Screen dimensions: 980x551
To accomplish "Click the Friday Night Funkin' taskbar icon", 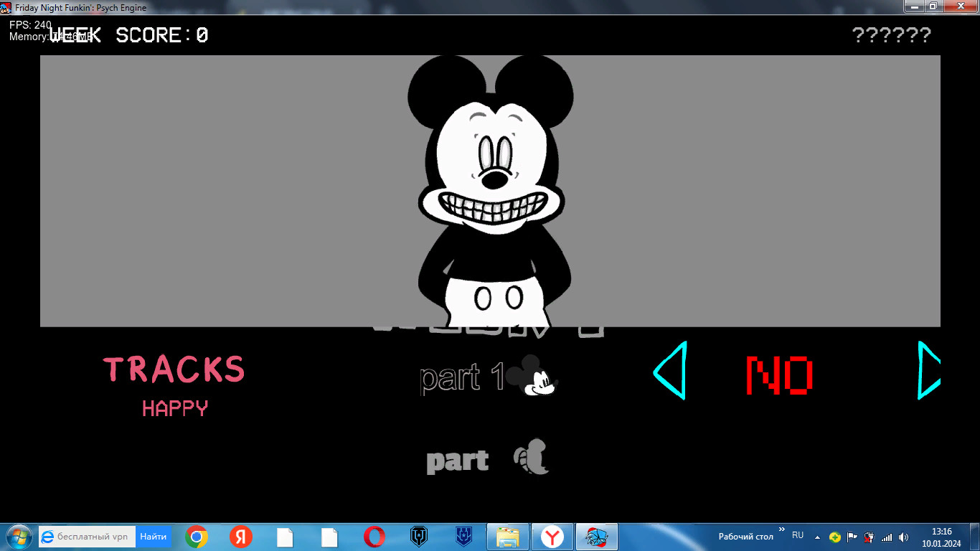I will point(597,536).
